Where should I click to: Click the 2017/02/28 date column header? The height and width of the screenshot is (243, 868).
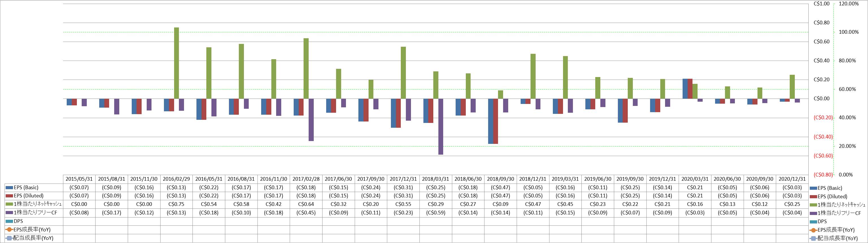pos(306,179)
